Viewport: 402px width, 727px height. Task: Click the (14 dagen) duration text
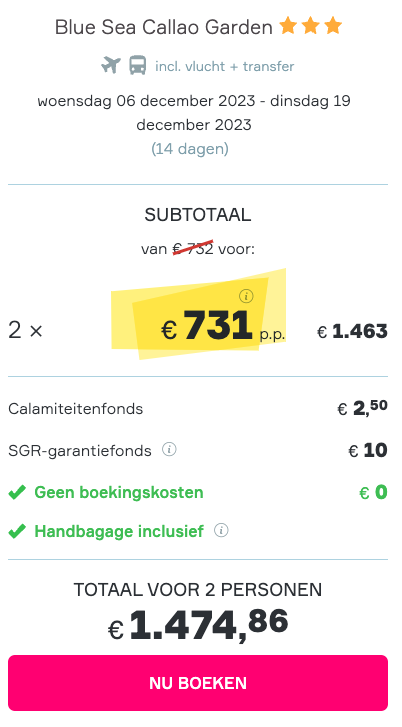190,149
